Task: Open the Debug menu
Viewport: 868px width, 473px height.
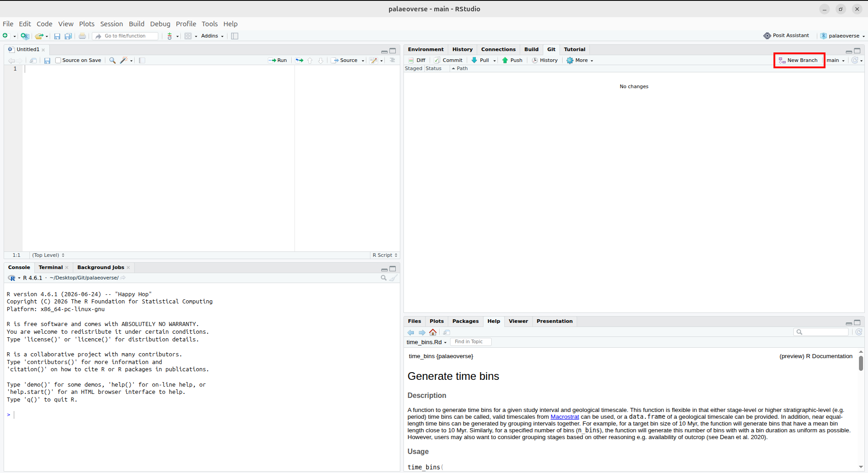Action: pos(160,24)
